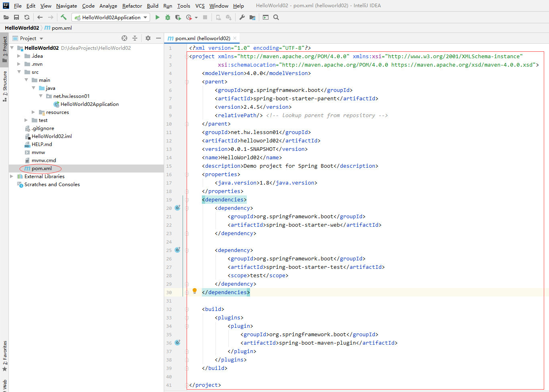549x392 pixels.
Task: Collapse the main folder
Action: (x=26, y=80)
